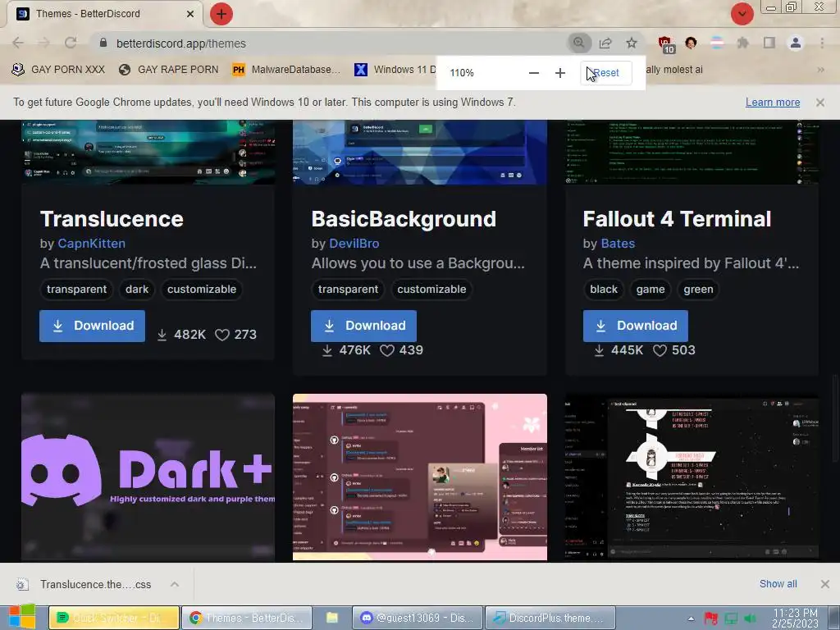Reset the page zoom level

click(606, 73)
